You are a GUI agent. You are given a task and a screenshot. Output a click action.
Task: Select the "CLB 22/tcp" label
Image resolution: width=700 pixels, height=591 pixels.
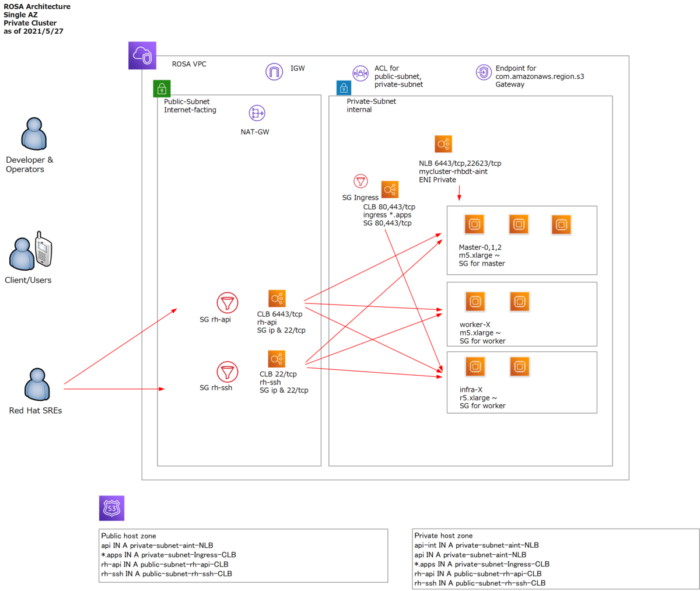(278, 374)
